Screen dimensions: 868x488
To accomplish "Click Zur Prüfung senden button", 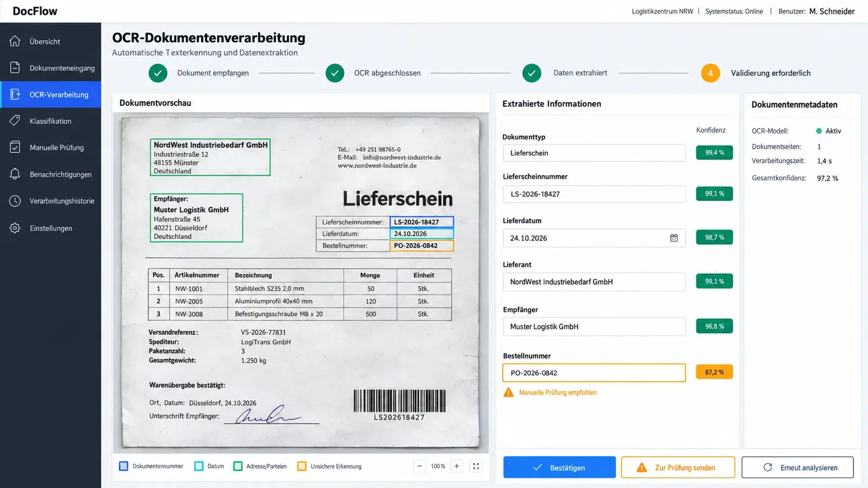I will [x=678, y=467].
